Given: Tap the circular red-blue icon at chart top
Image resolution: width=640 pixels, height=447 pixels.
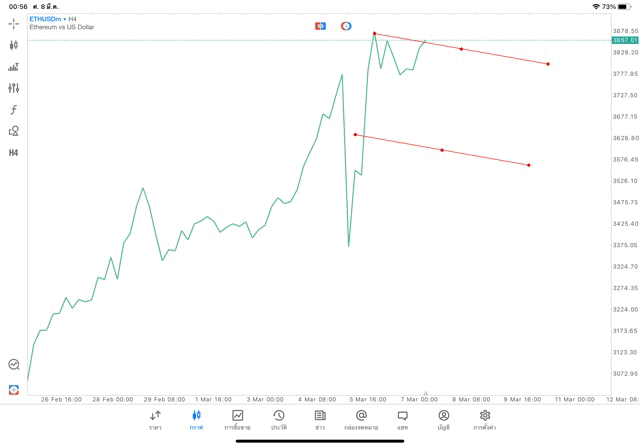Looking at the screenshot, I should (346, 26).
